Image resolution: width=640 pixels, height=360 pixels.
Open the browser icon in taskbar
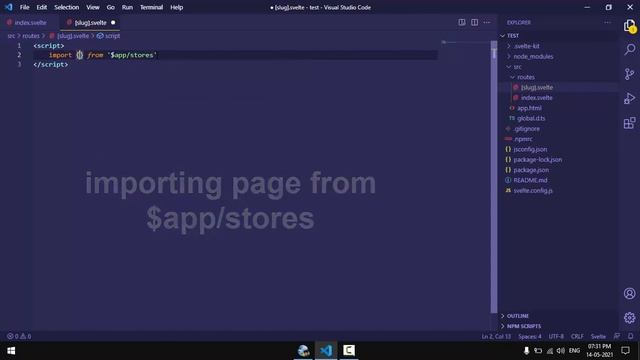tap(303, 351)
